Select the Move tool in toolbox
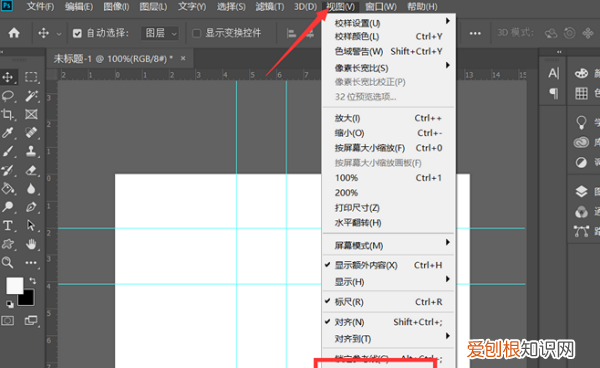 coord(8,77)
